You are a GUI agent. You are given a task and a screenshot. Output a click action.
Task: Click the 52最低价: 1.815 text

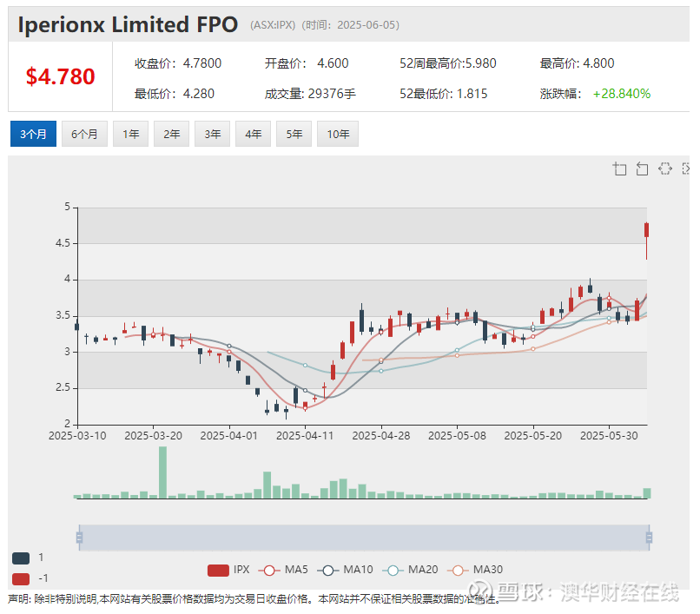click(x=443, y=94)
